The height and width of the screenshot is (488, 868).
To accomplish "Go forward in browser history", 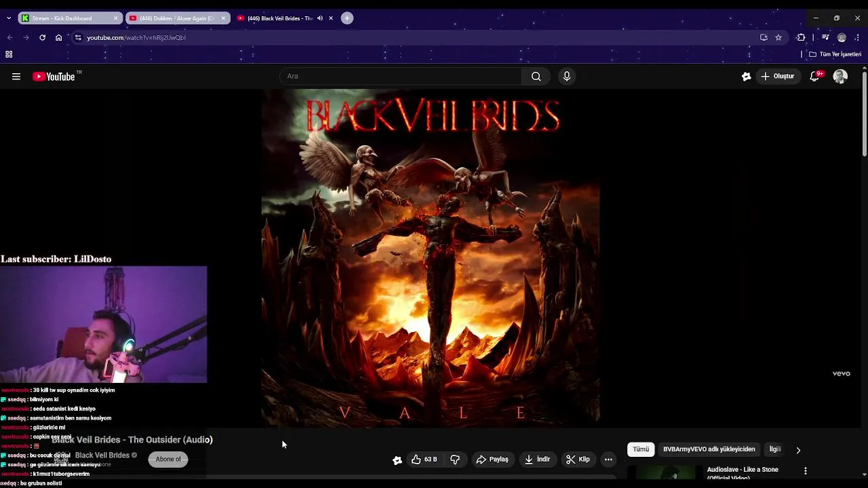I will [x=26, y=37].
